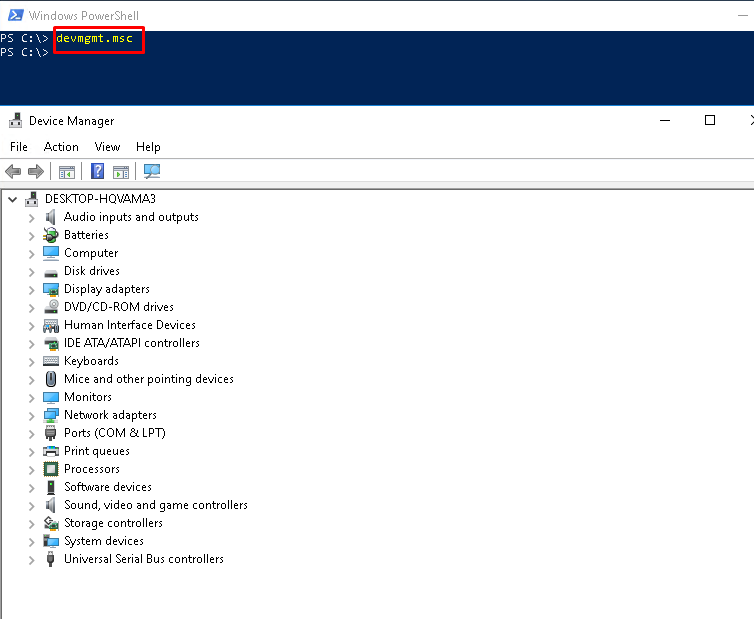Click the devmgmt.msc command text in PowerShell
Screen dimensions: 754x619
[94, 38]
